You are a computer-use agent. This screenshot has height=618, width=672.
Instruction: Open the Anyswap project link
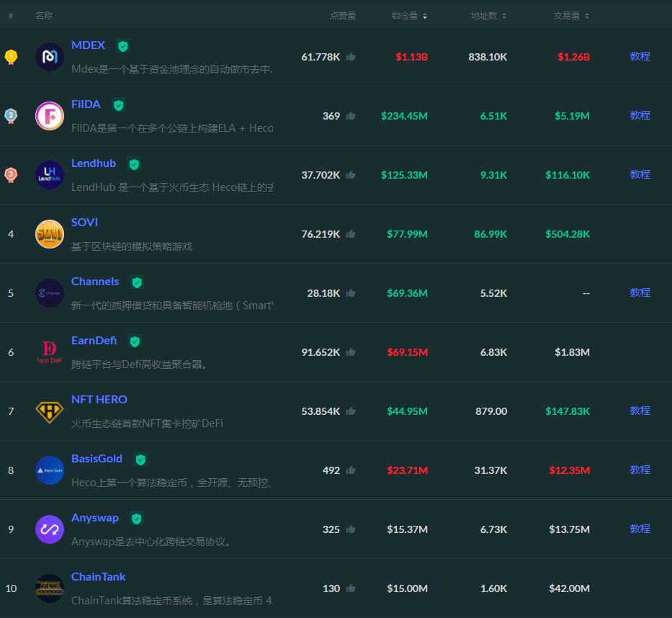click(x=95, y=518)
